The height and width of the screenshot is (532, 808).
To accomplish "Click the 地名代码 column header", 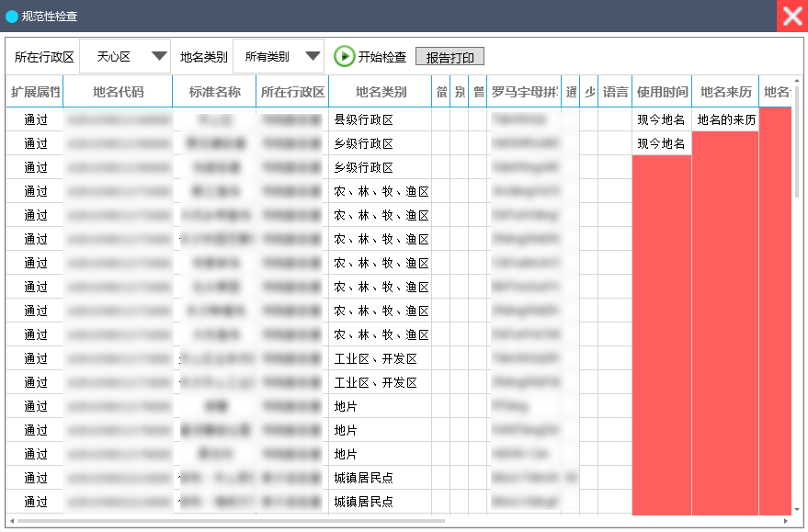I will 118,92.
